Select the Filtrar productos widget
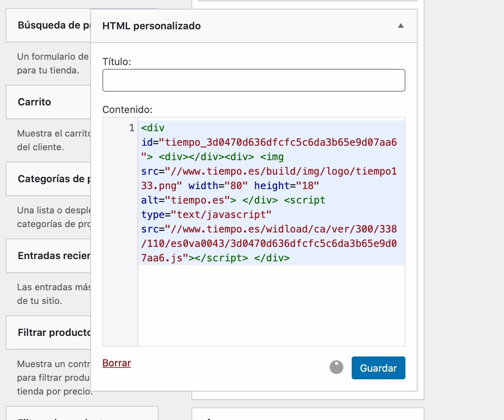The height and width of the screenshot is (420, 504). [x=48, y=332]
